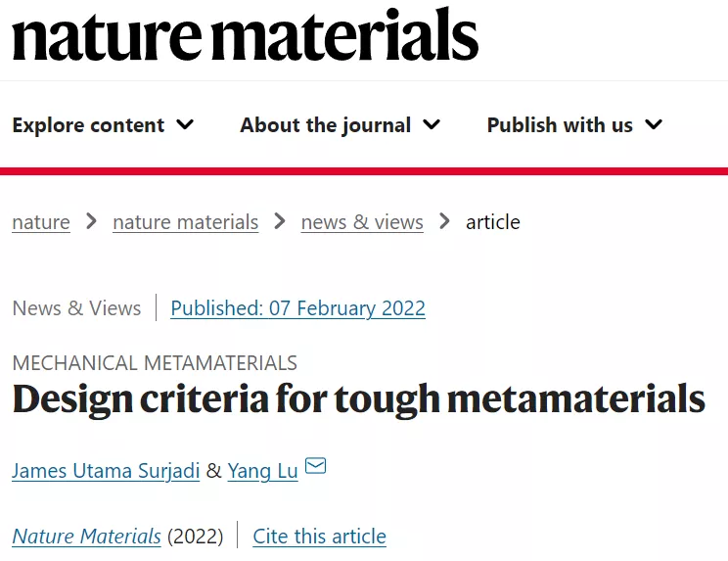Expand the Explore content chevron
Screen dimensions: 728x561
[x=185, y=124]
